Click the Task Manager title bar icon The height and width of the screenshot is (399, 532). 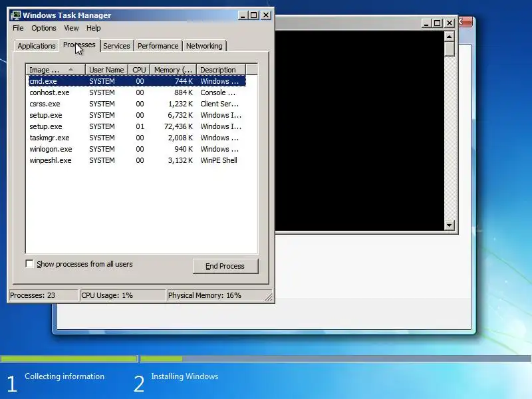pyautogui.click(x=15, y=15)
